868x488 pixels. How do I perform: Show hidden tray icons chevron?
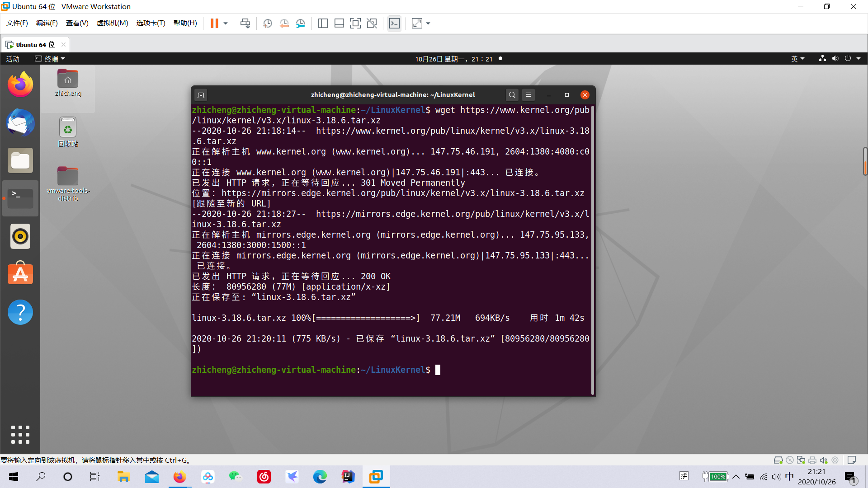(736, 477)
